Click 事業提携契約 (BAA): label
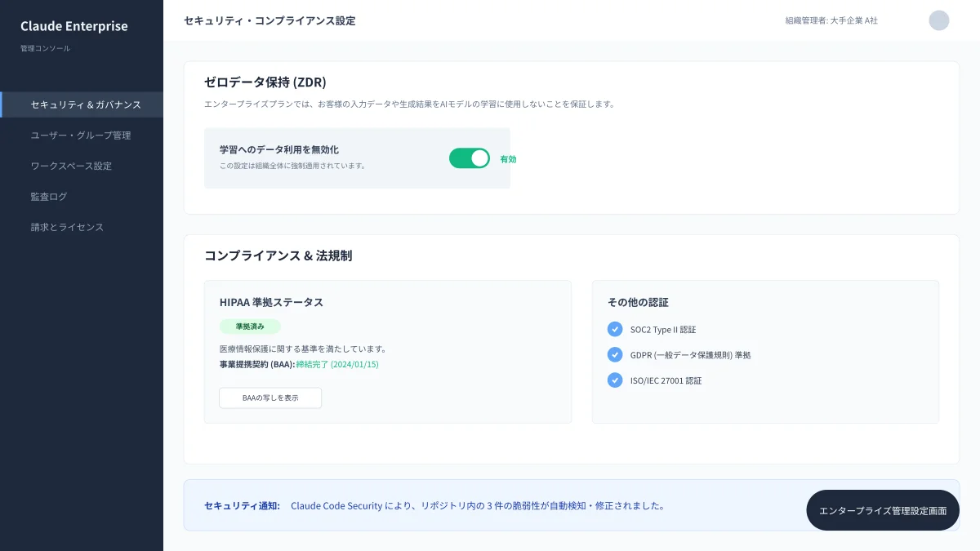980x551 pixels. [x=257, y=364]
